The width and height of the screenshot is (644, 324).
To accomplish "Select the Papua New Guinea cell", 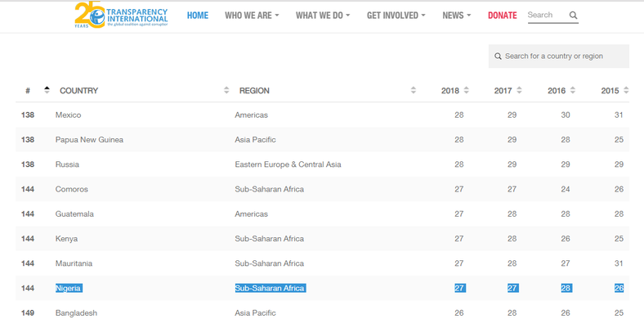I will coord(89,140).
